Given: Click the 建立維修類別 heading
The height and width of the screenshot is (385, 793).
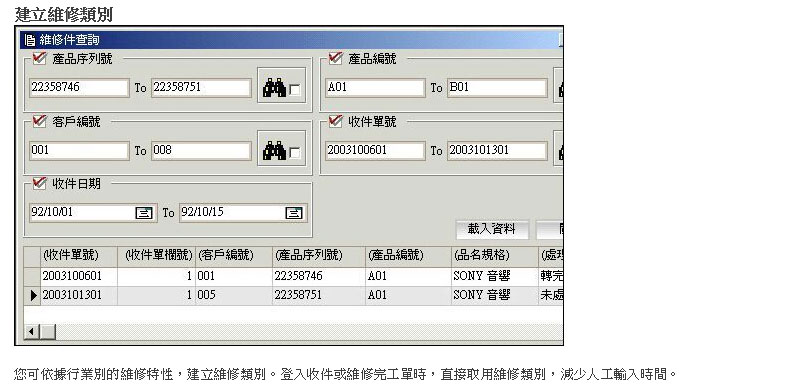Looking at the screenshot, I should (64, 14).
